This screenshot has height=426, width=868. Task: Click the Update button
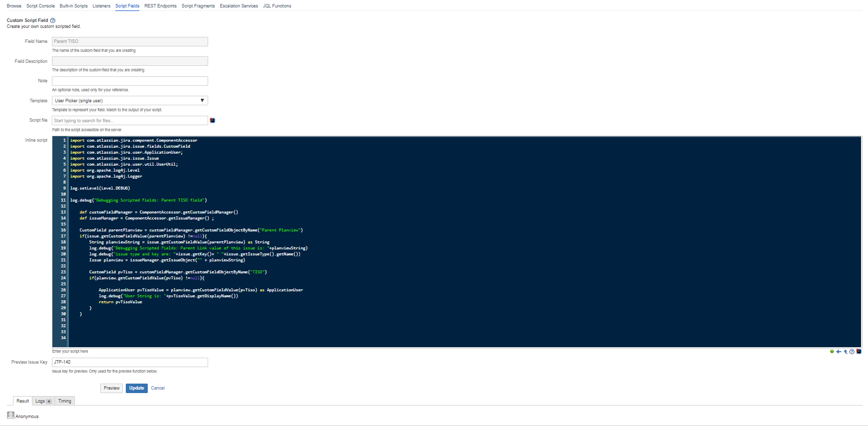137,388
